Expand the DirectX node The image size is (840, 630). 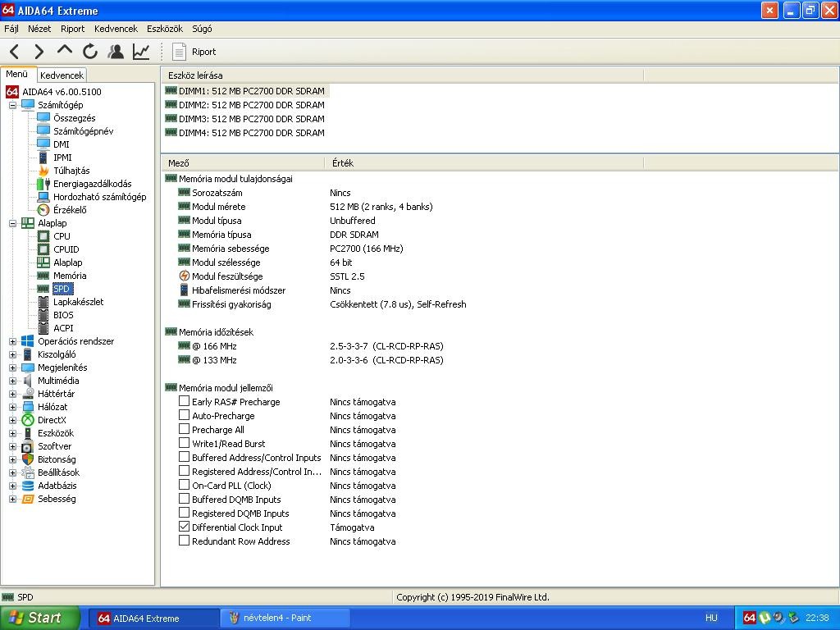click(x=12, y=420)
